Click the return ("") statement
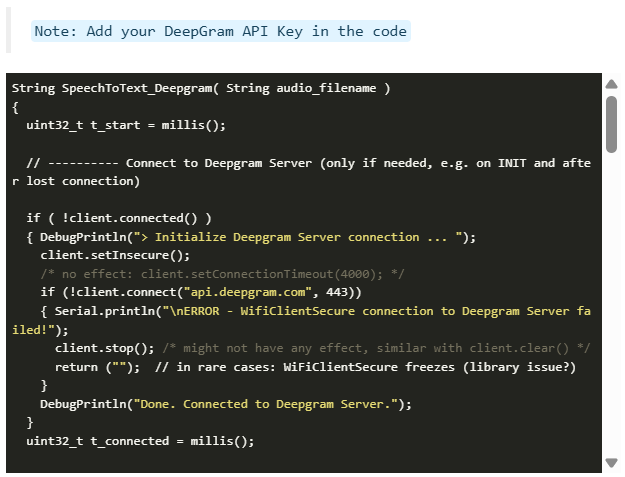Viewport: 625px width, 477px height. 97,367
